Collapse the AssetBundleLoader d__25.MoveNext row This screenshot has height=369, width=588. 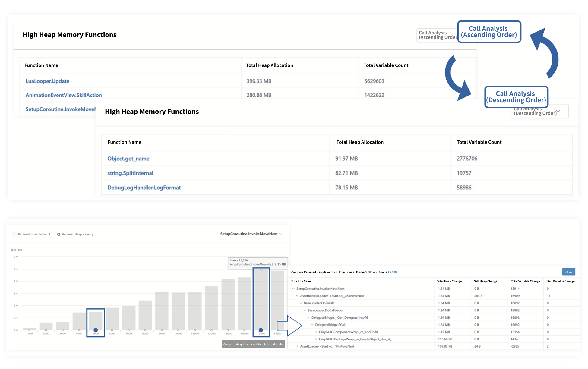click(297, 296)
